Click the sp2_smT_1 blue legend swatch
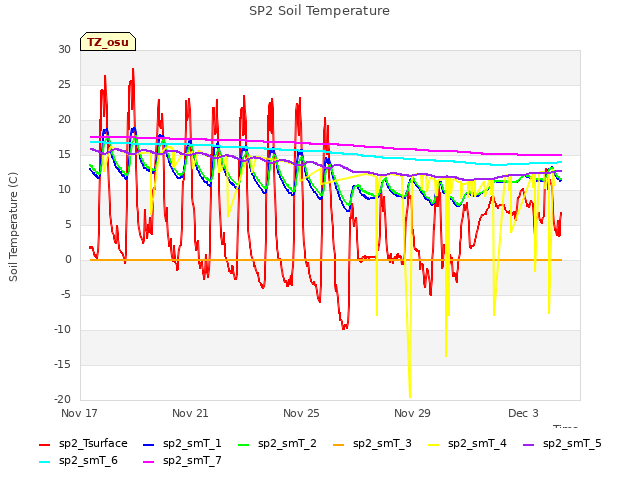The image size is (640, 480). (149, 444)
